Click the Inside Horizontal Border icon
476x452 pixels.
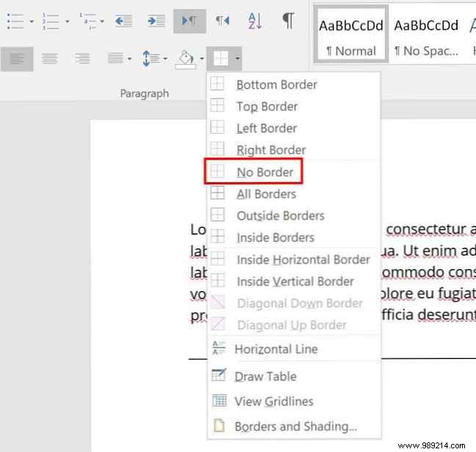coord(217,258)
